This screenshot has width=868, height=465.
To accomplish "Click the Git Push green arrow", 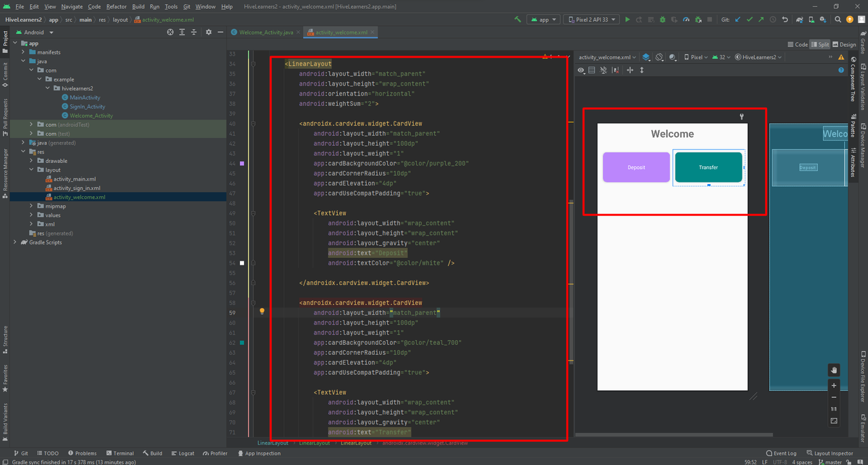I will click(761, 20).
